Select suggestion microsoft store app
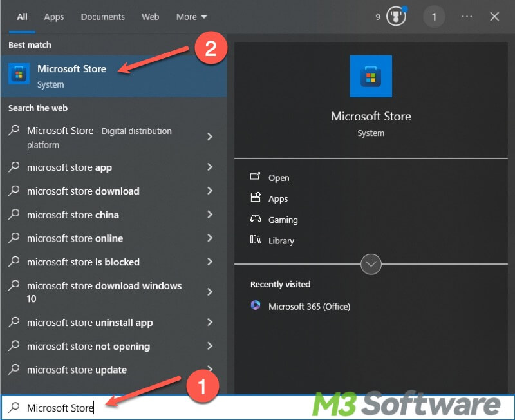515x420 pixels. (70, 167)
